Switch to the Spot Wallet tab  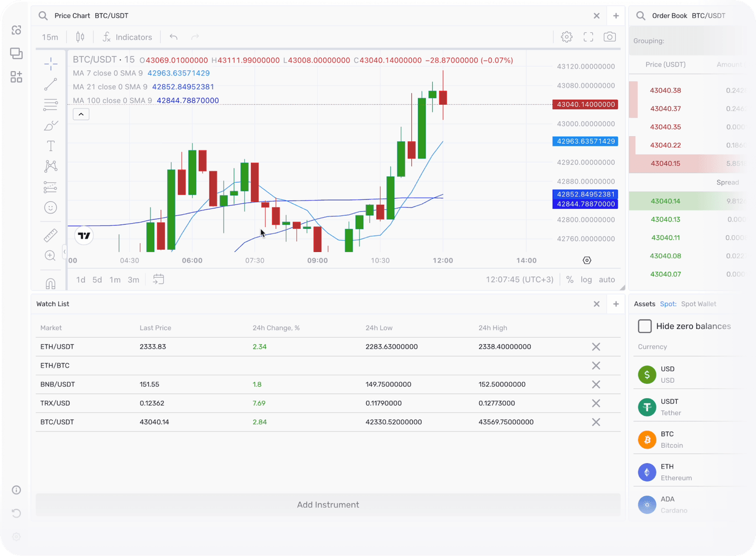click(698, 304)
